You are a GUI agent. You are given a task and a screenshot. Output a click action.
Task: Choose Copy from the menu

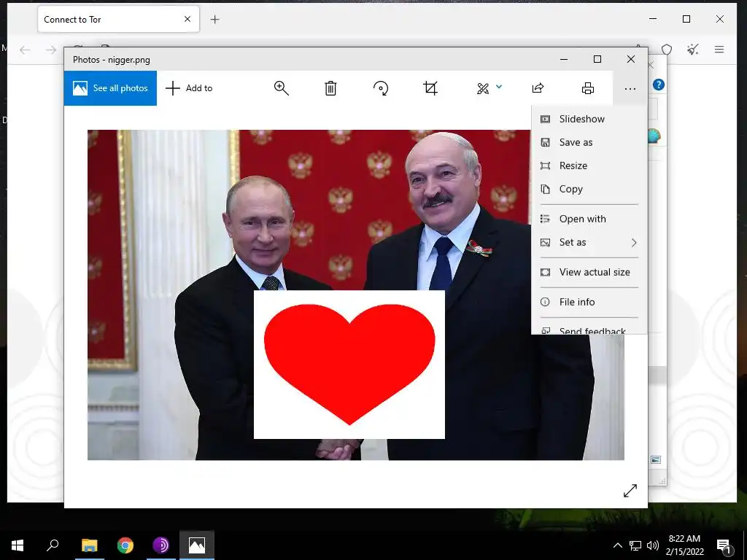point(589,189)
